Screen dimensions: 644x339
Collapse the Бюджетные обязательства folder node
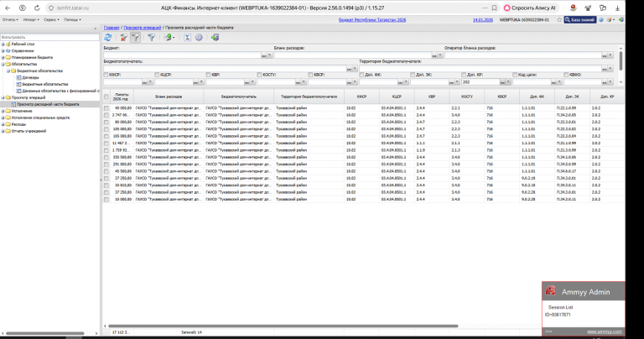[8, 70]
